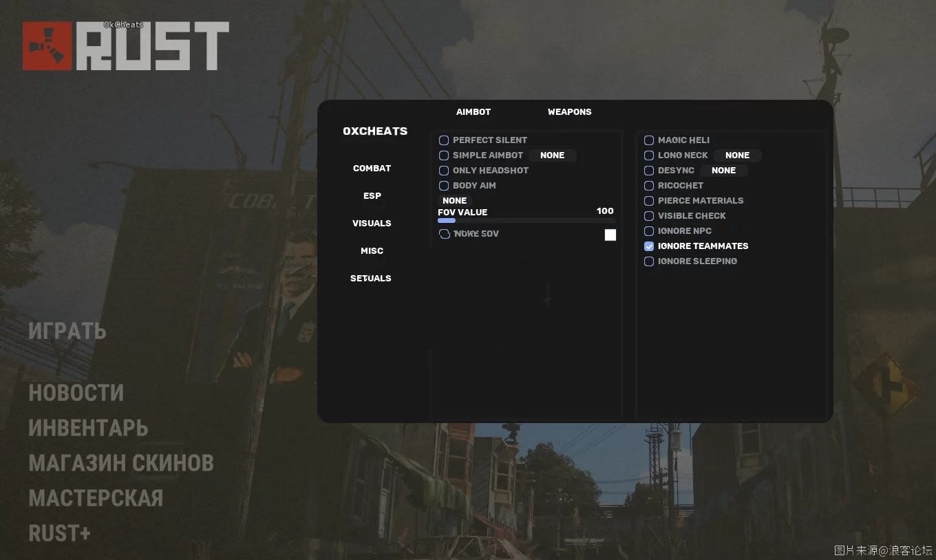Check the Ignore NPC box
The height and width of the screenshot is (560, 936).
pyautogui.click(x=649, y=231)
